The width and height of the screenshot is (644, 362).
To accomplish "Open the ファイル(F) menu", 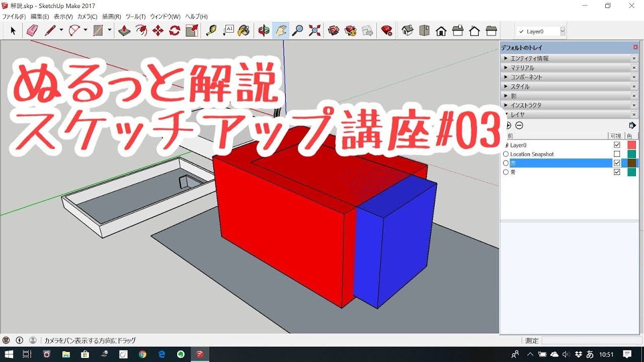I will 14,17.
